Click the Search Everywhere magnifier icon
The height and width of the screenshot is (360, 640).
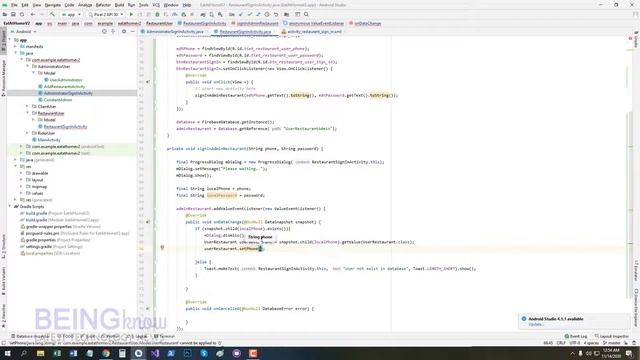306,14
